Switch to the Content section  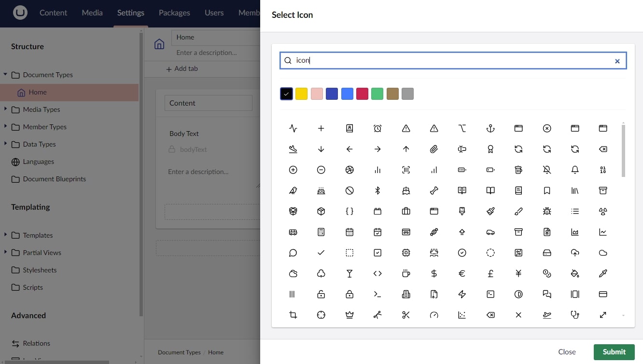pos(53,13)
